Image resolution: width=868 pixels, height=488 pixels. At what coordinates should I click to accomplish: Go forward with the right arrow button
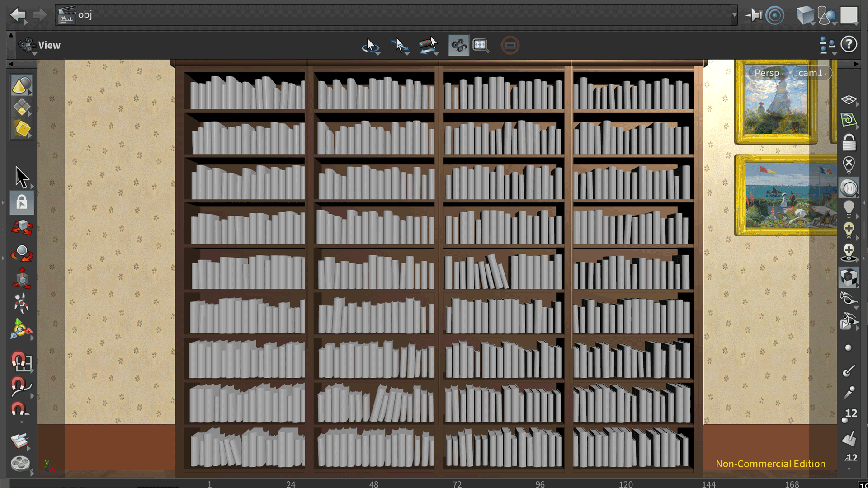tap(40, 15)
